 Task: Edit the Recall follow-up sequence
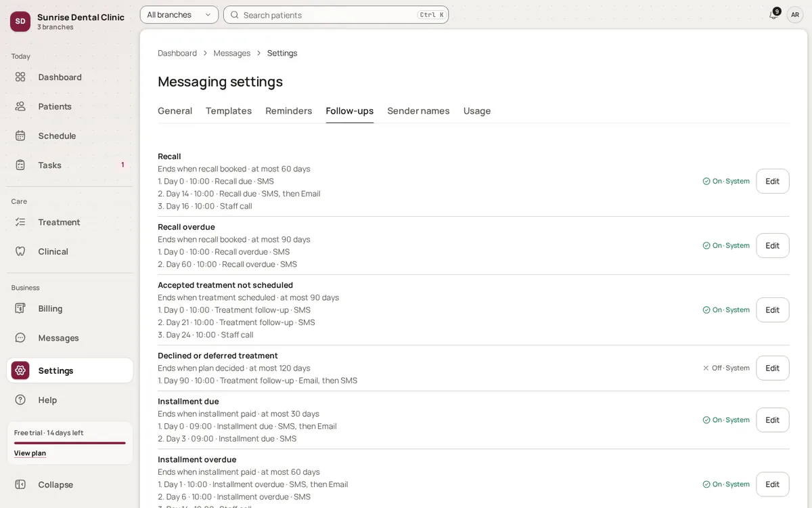tap(773, 181)
